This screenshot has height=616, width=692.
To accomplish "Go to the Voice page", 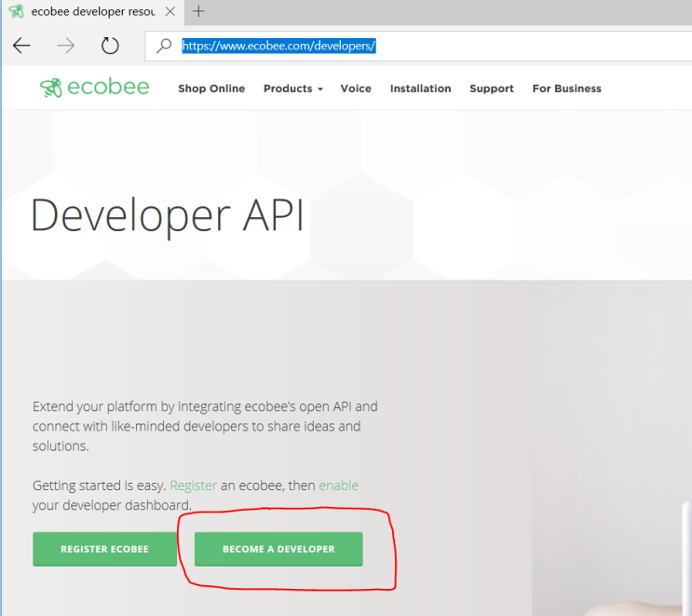I will (356, 89).
